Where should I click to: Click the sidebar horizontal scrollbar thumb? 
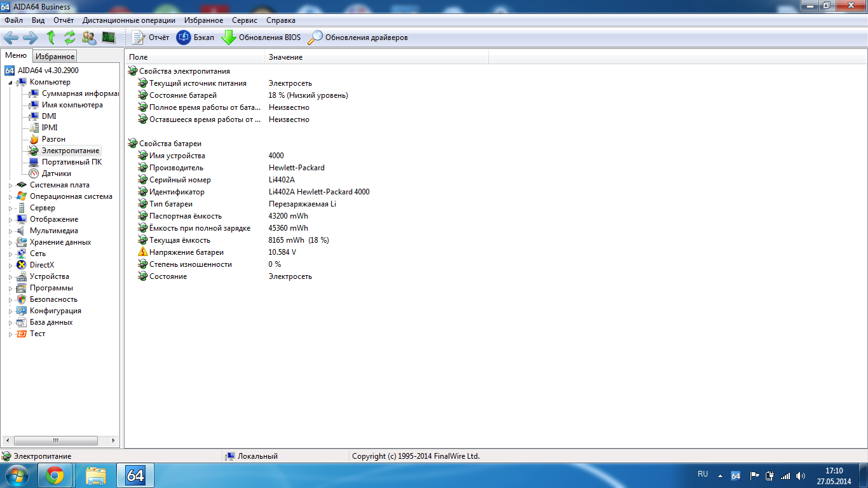pyautogui.click(x=56, y=440)
